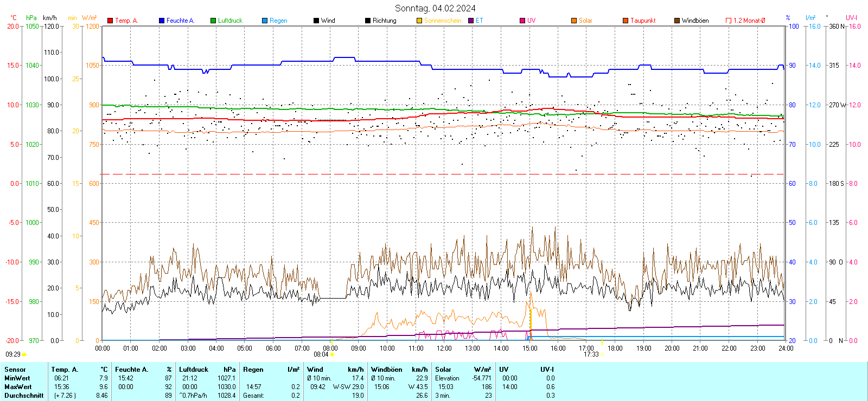Click the Durchschnitt row label
This screenshot has width=868, height=401.
24,396
